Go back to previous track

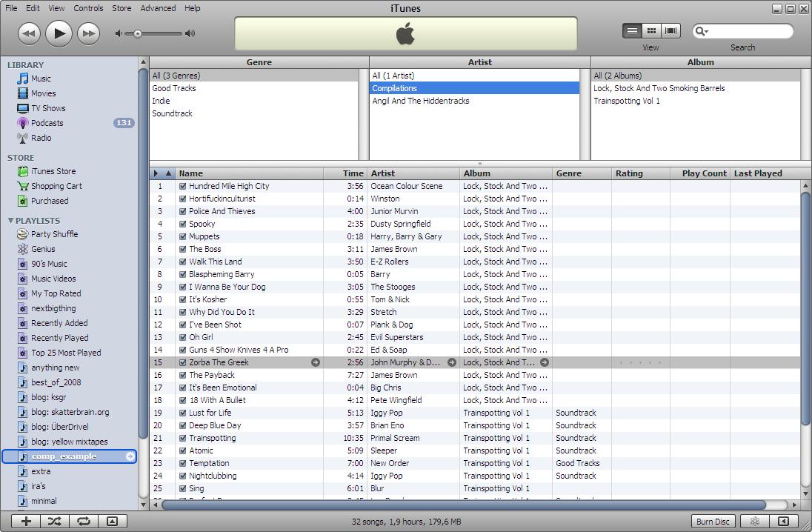click(29, 33)
